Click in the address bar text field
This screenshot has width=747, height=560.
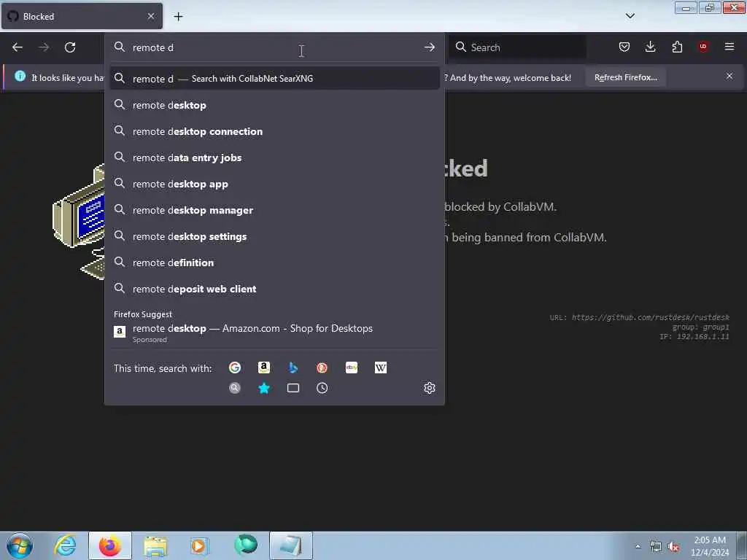[274, 47]
